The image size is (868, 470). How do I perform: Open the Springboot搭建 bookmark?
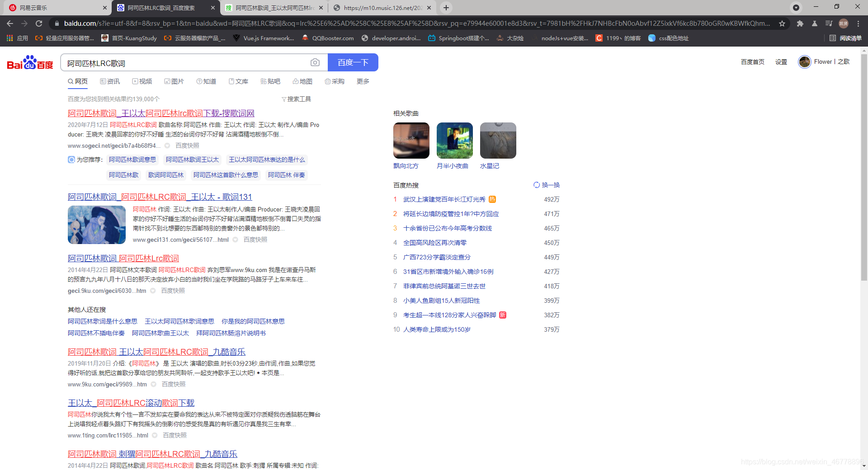[459, 38]
